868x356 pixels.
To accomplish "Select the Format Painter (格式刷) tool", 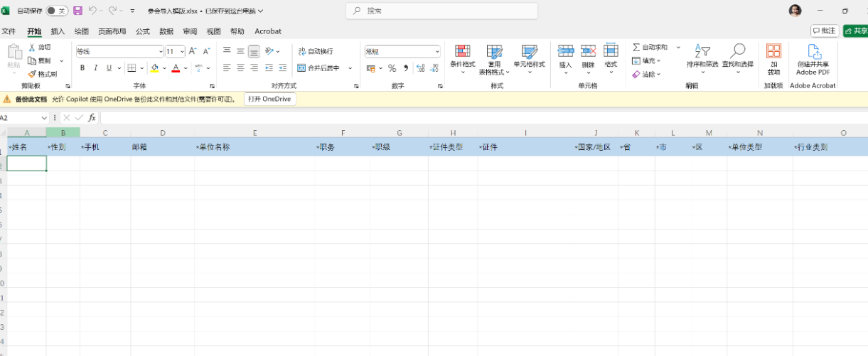I will [42, 74].
